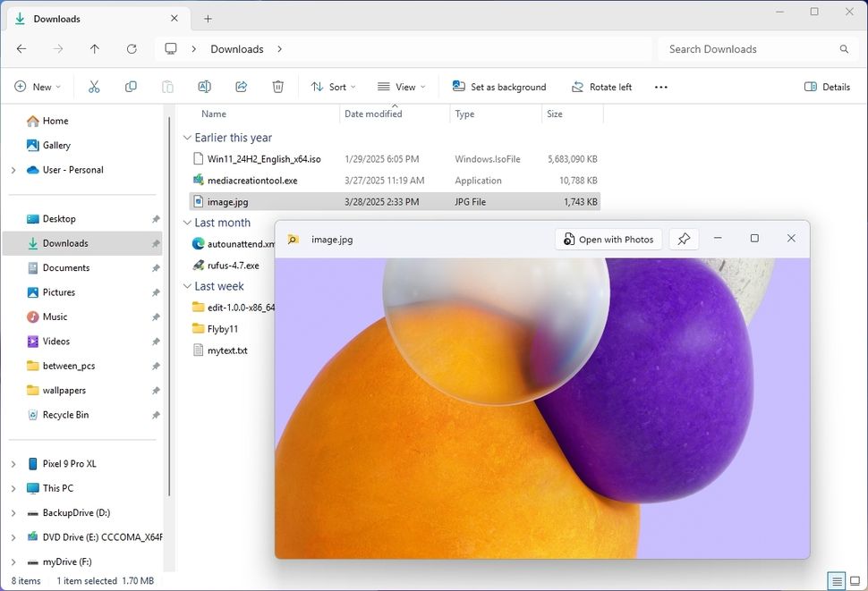Rename the selected file
The width and height of the screenshot is (868, 591).
[204, 87]
